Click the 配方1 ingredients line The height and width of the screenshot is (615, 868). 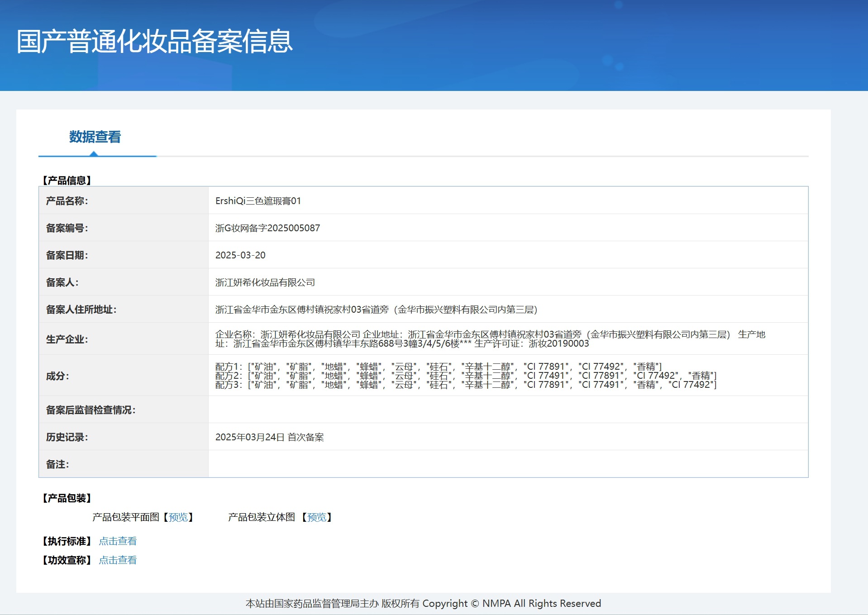(x=439, y=367)
